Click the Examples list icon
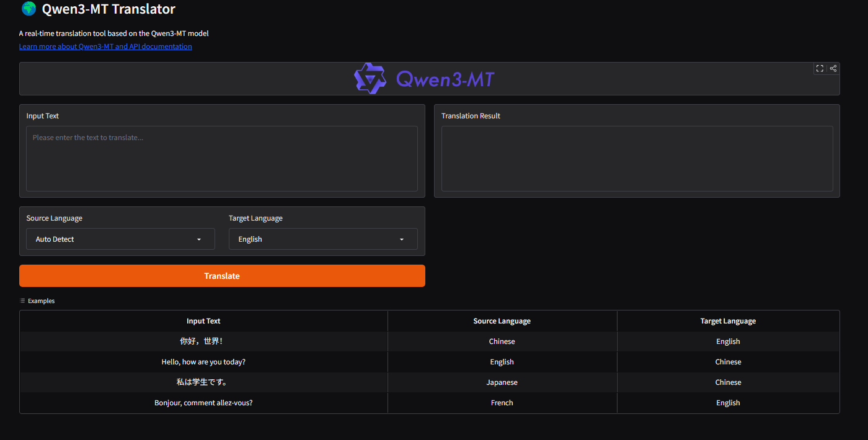This screenshot has width=868, height=440. [22, 301]
